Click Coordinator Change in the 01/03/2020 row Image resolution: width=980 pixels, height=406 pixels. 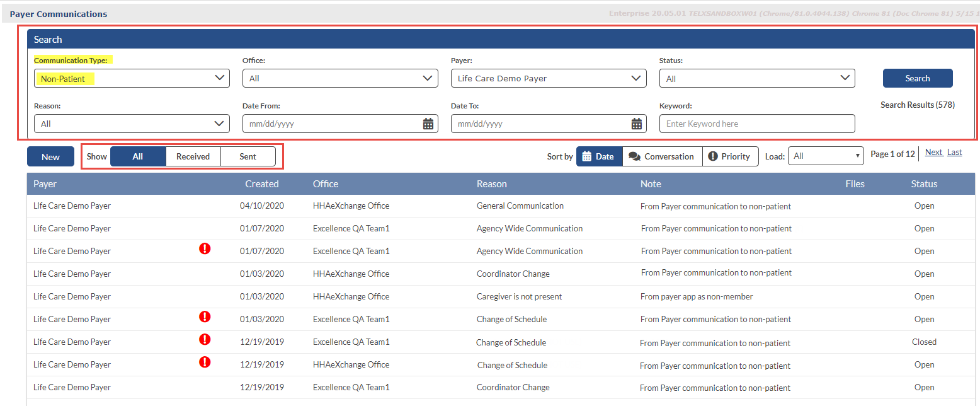[x=513, y=274]
